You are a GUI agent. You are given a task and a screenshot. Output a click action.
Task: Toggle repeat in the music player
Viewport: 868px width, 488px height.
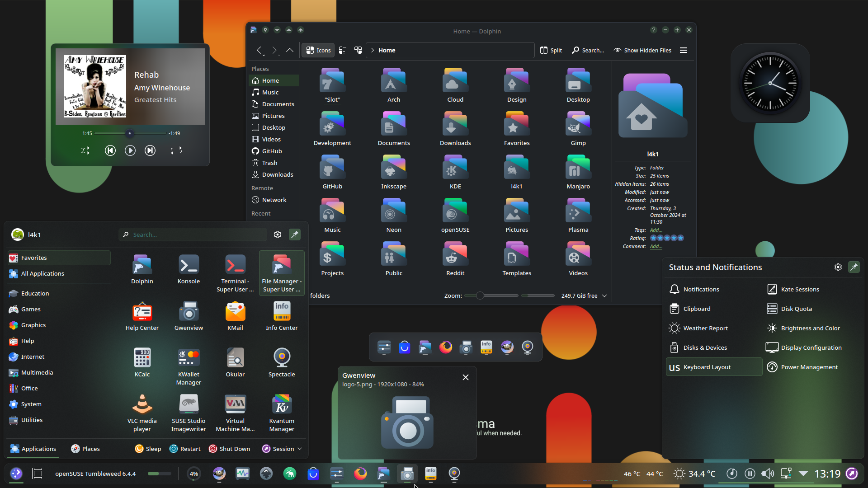coord(176,150)
